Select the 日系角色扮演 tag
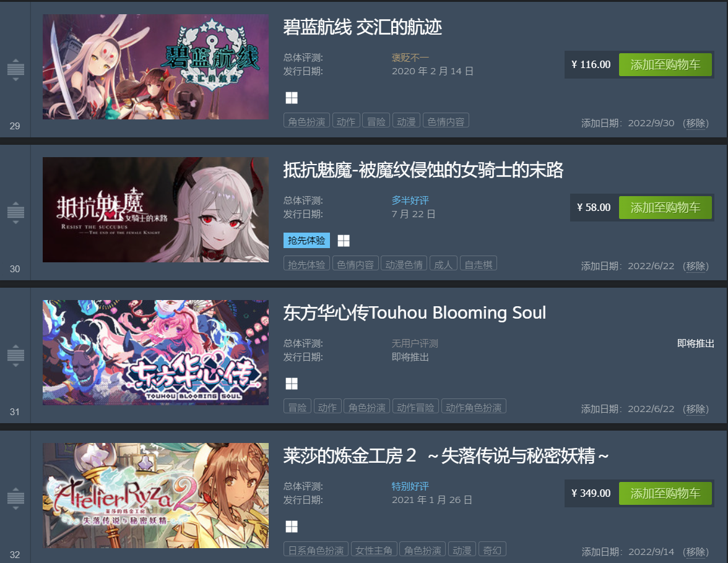Screen dimensions: 728x563 point(316,550)
